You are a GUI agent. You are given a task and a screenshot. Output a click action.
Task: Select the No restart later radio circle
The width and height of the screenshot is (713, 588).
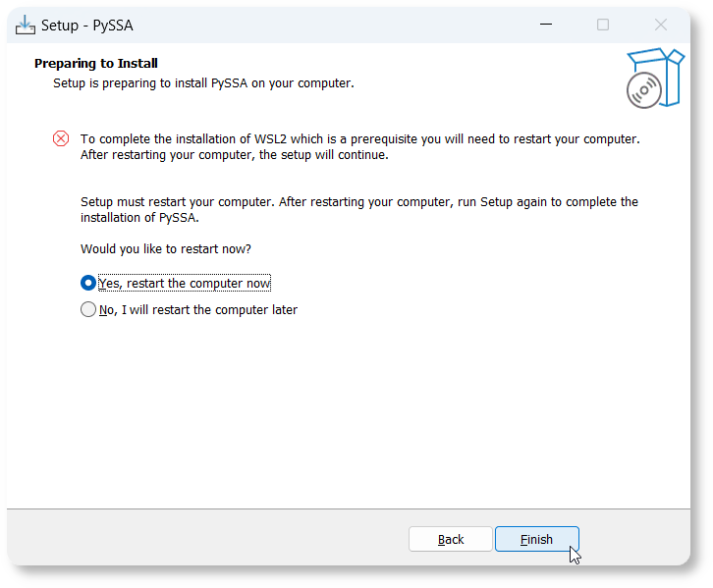click(x=88, y=309)
